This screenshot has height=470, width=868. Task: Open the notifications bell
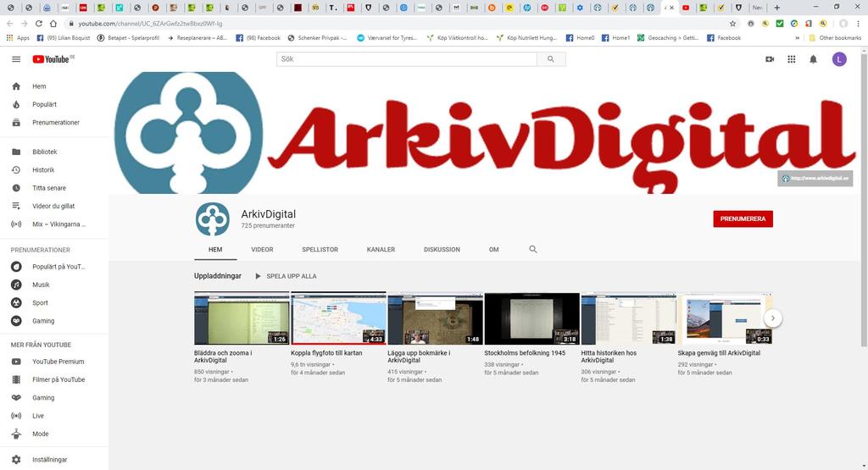click(x=813, y=59)
